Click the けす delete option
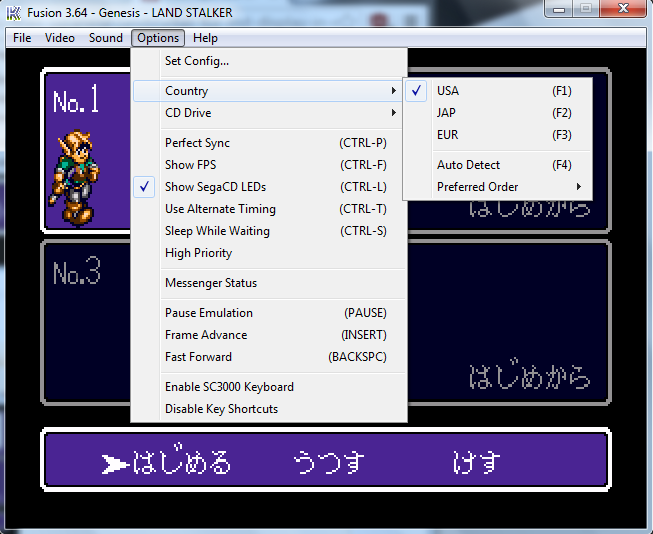The height and width of the screenshot is (534, 653). (x=476, y=462)
